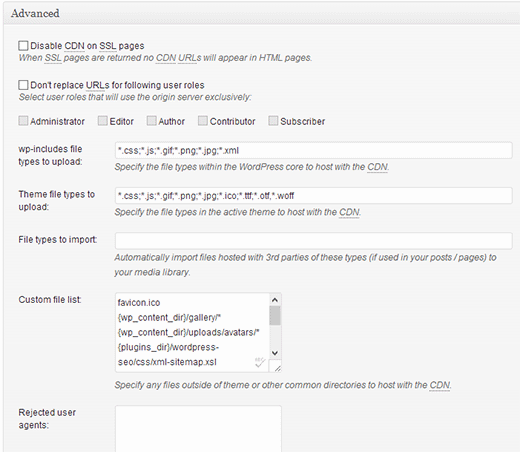The width and height of the screenshot is (520, 452).
Task: Check Don't replace URLs for user roles
Action: (x=23, y=85)
